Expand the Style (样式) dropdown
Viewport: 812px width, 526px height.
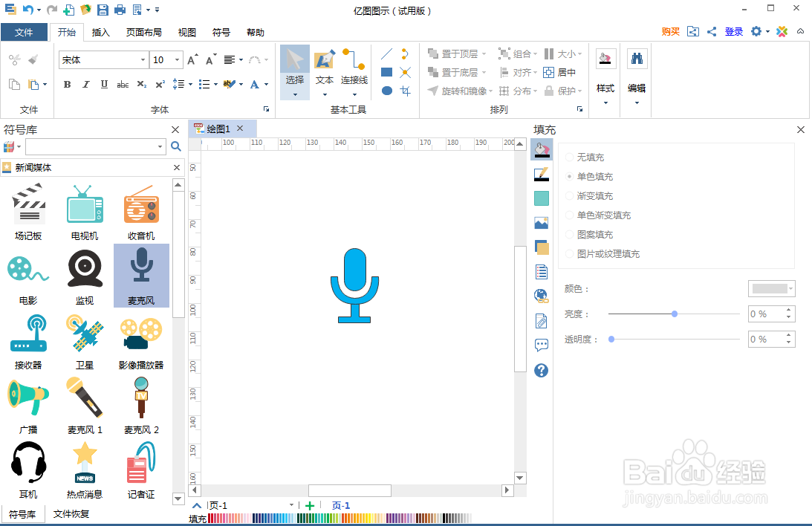605,103
